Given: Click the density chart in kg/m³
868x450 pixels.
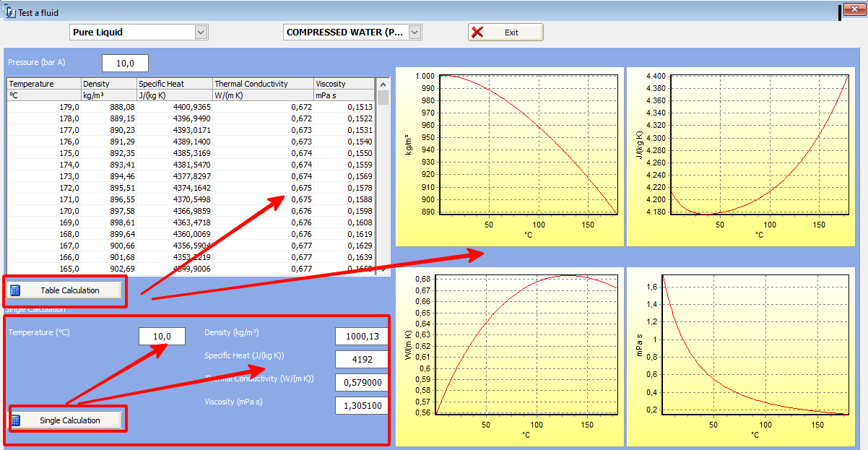Looking at the screenshot, I should point(509,157).
